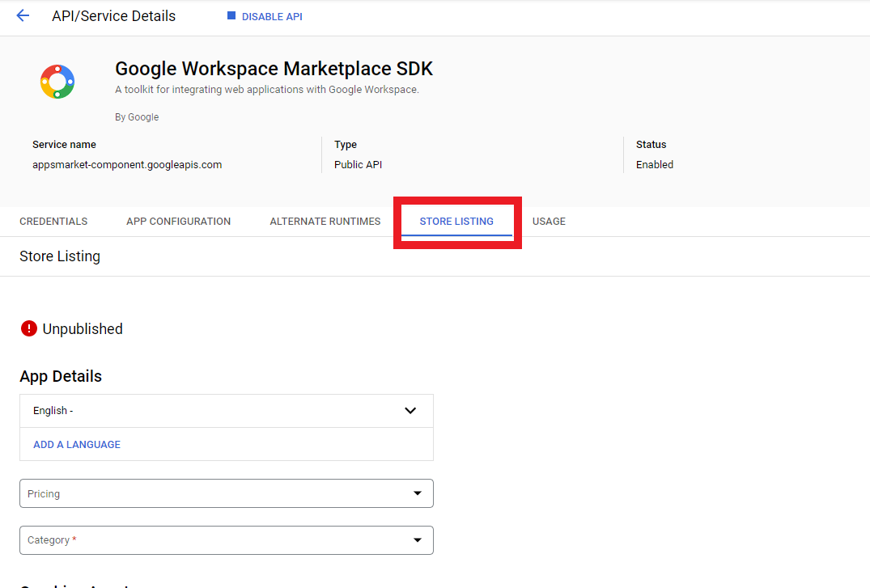Image resolution: width=870 pixels, height=588 pixels.
Task: Click the 'Google Workspace Marketplace SDK' title
Action: click(274, 69)
